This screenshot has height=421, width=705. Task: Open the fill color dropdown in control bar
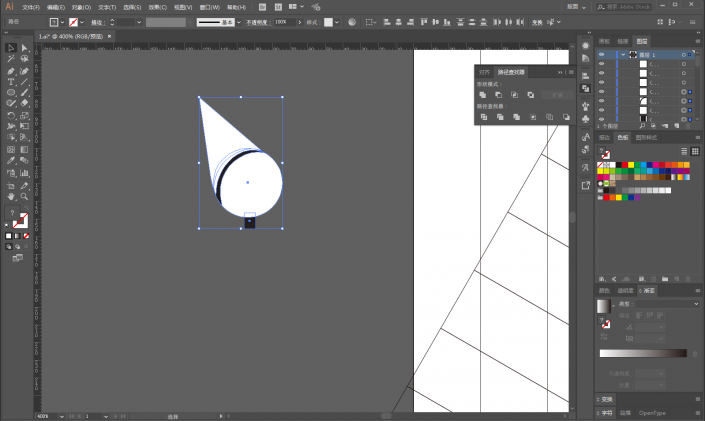click(62, 22)
